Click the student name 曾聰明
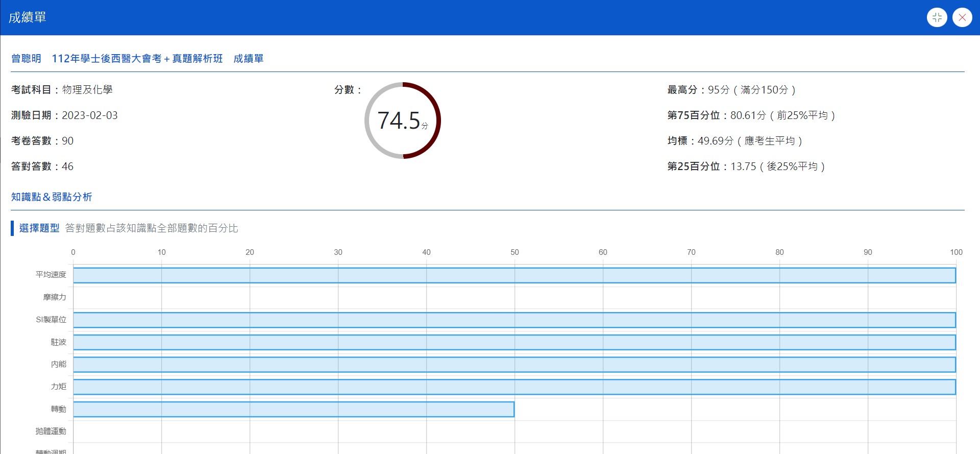The width and height of the screenshot is (980, 454). pos(26,59)
